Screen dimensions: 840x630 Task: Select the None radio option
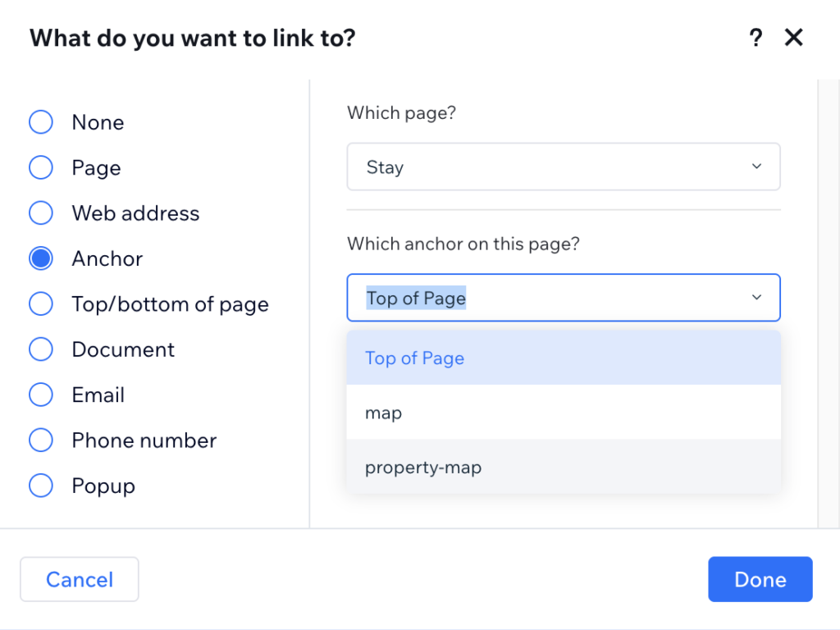[41, 122]
